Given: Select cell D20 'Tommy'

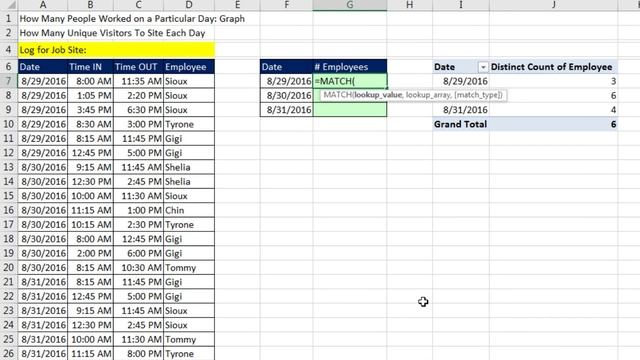Looking at the screenshot, I should (189, 268).
